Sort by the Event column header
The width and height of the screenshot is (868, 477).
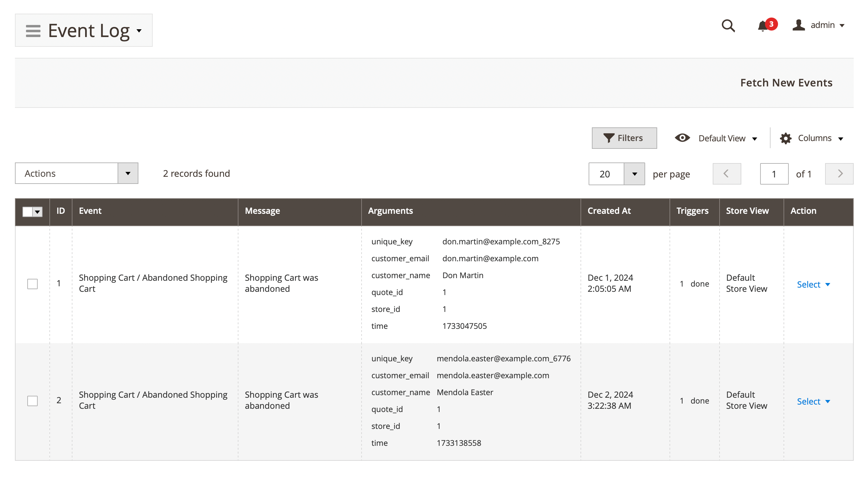pos(90,211)
